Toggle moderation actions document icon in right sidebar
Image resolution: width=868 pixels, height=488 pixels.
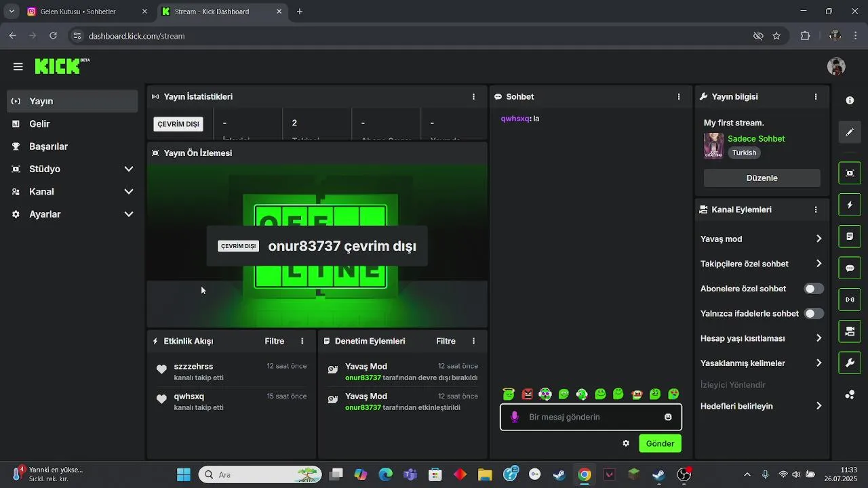click(x=850, y=237)
